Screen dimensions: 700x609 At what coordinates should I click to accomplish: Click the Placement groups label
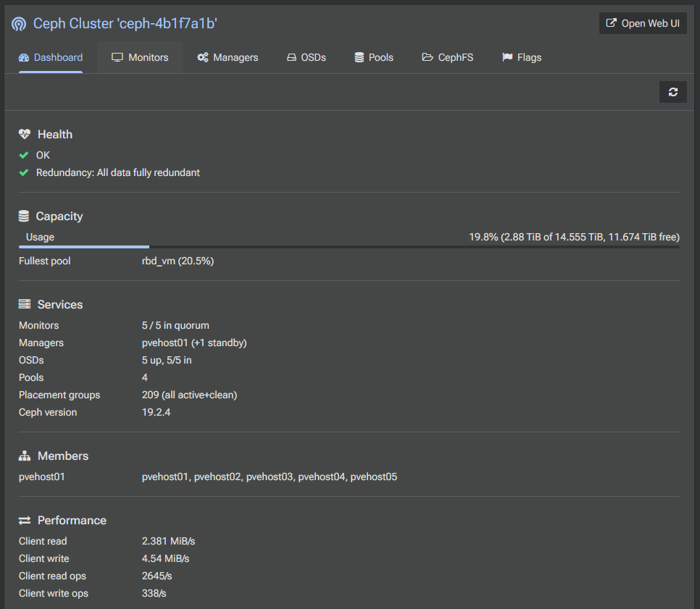click(x=59, y=395)
